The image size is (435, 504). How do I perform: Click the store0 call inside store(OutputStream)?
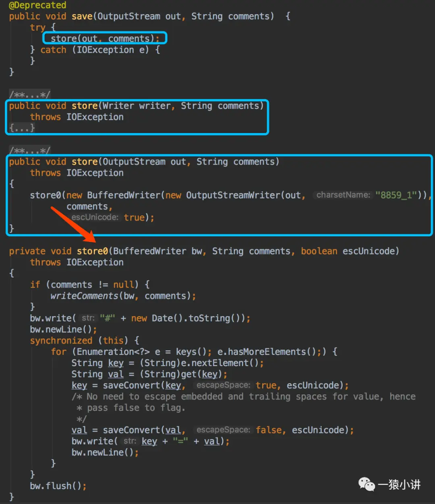point(46,195)
